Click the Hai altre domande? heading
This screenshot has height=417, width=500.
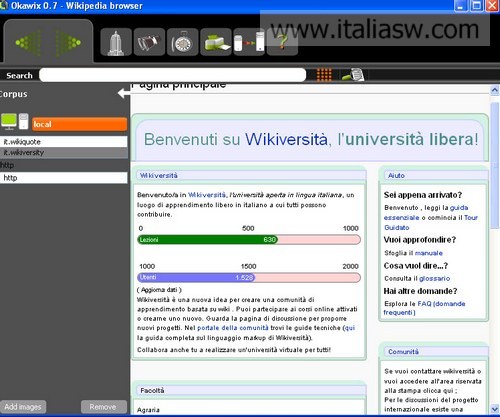[x=420, y=291]
